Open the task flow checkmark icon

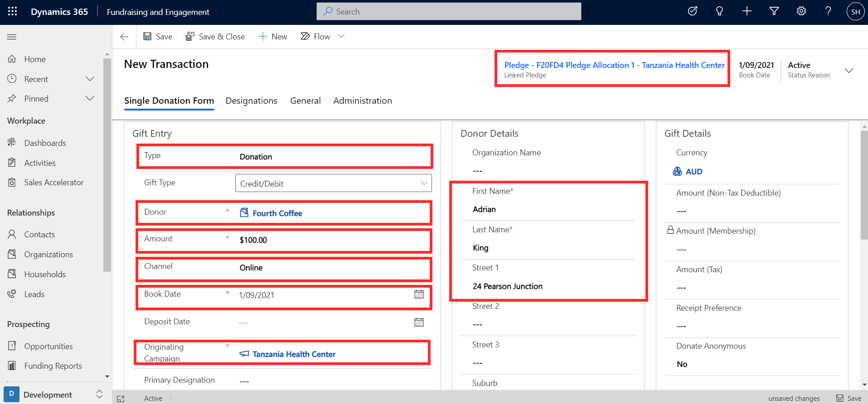click(693, 11)
